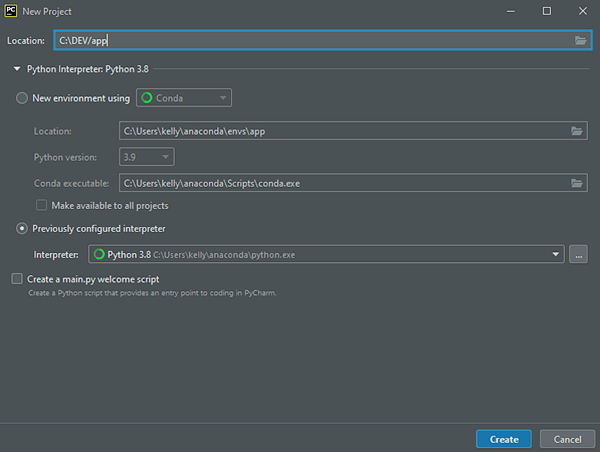Click the welcome script description text

tap(152, 293)
